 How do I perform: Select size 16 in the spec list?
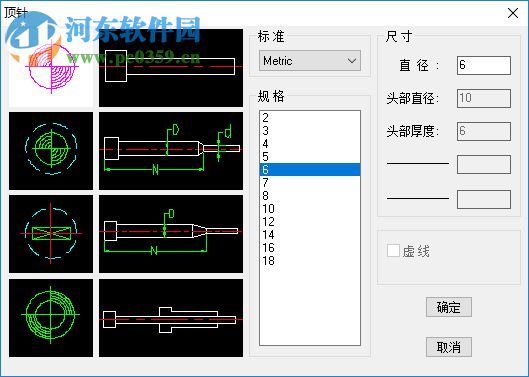310,248
